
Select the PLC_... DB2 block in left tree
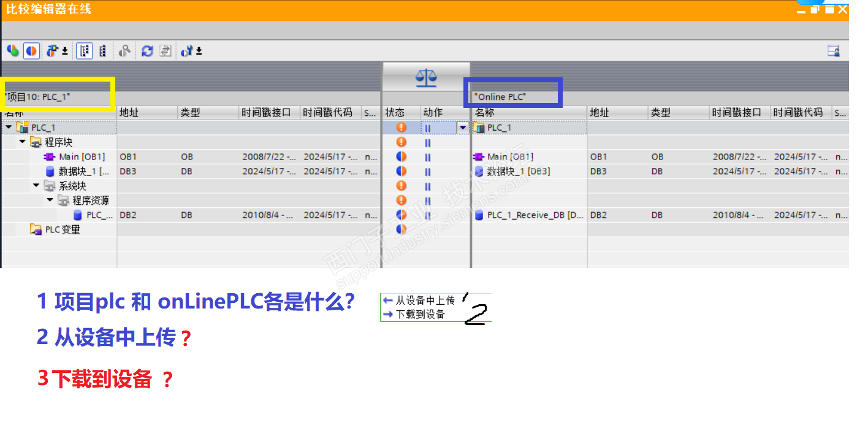[99, 215]
